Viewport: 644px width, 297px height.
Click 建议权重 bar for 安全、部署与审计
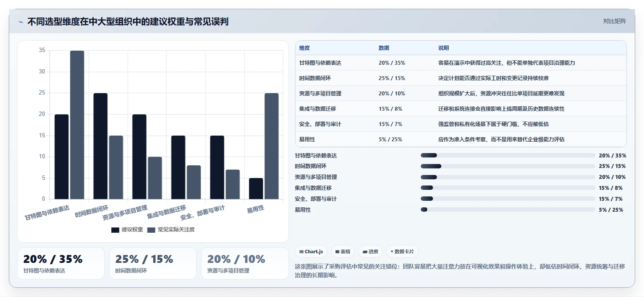pos(217,168)
